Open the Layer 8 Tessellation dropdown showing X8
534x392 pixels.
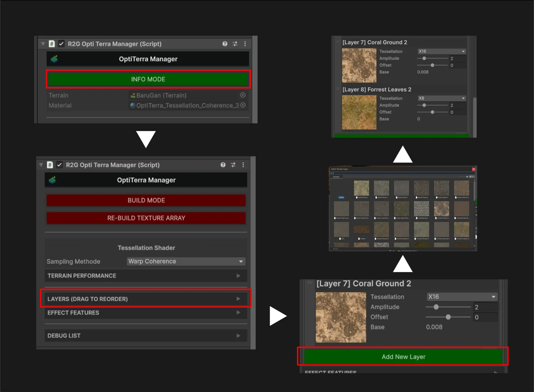[x=442, y=98]
